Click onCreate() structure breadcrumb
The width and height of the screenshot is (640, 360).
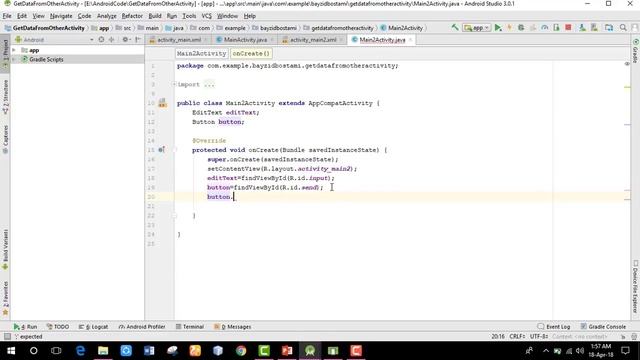(251, 53)
